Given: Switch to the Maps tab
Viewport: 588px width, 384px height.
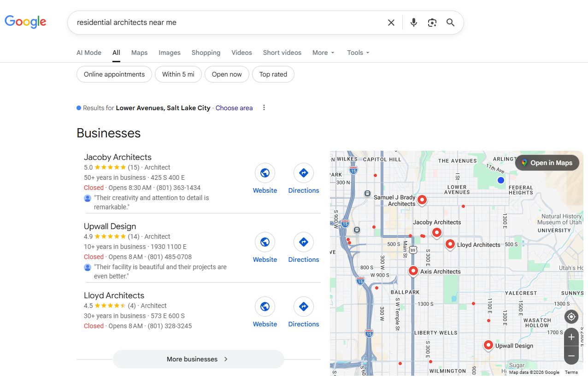Looking at the screenshot, I should (139, 53).
